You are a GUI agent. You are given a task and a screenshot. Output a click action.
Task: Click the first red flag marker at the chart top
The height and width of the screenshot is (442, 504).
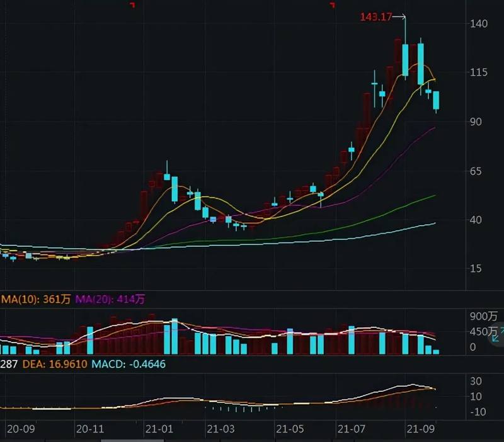pos(132,4)
